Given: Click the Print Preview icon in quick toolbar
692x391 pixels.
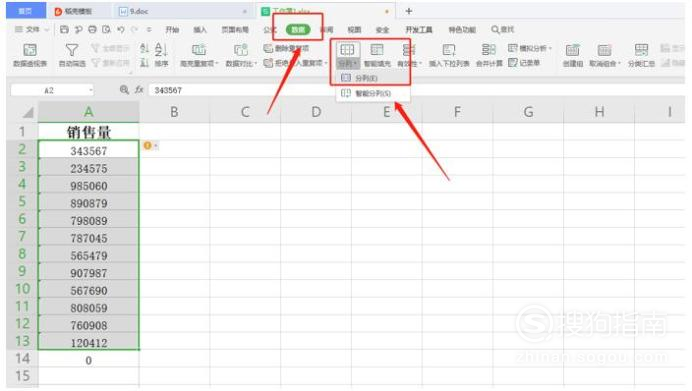Looking at the screenshot, I should tap(106, 30).
